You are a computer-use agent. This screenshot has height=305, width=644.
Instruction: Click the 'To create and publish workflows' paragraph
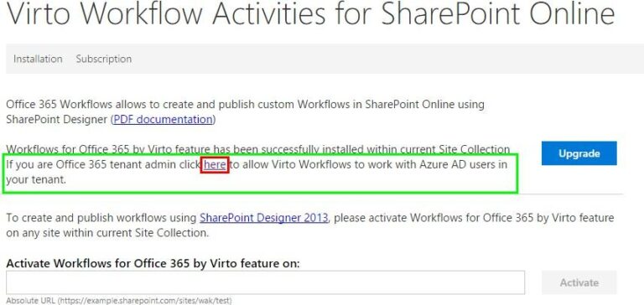coord(310,225)
